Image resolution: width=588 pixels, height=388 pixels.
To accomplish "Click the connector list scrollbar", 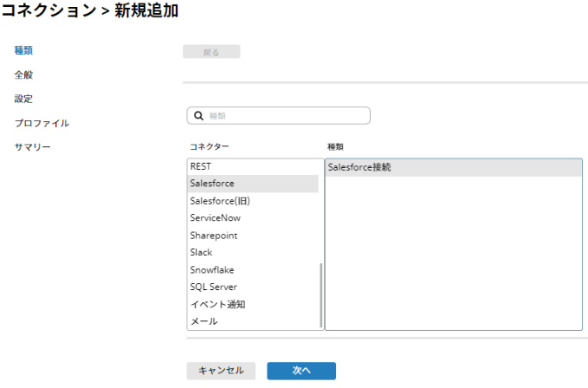I will point(321,295).
